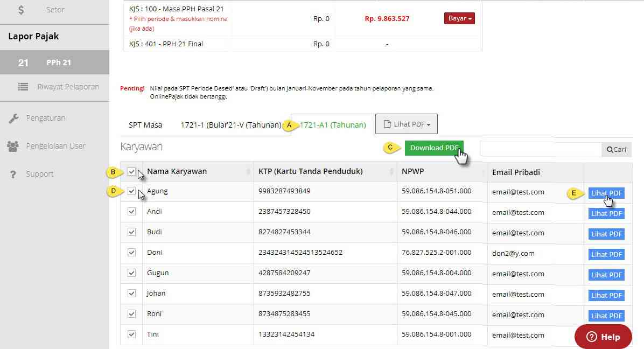
Task: Toggle the select-all employees checkbox
Action: pyautogui.click(x=131, y=171)
